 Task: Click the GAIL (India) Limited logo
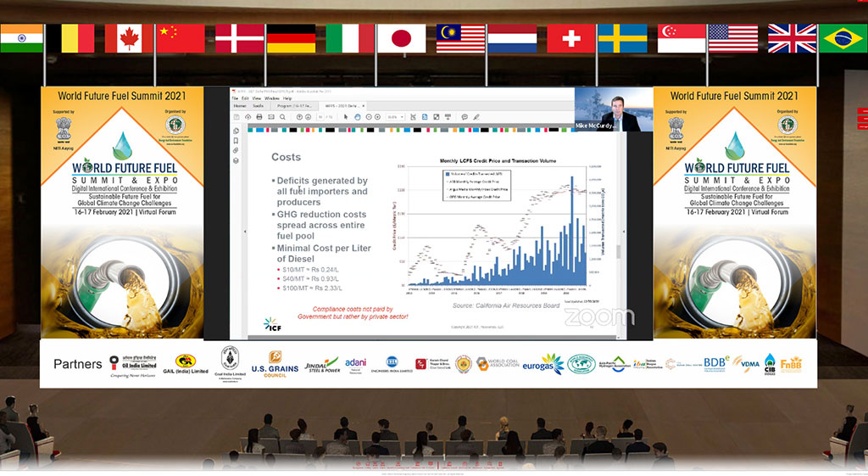(186, 365)
